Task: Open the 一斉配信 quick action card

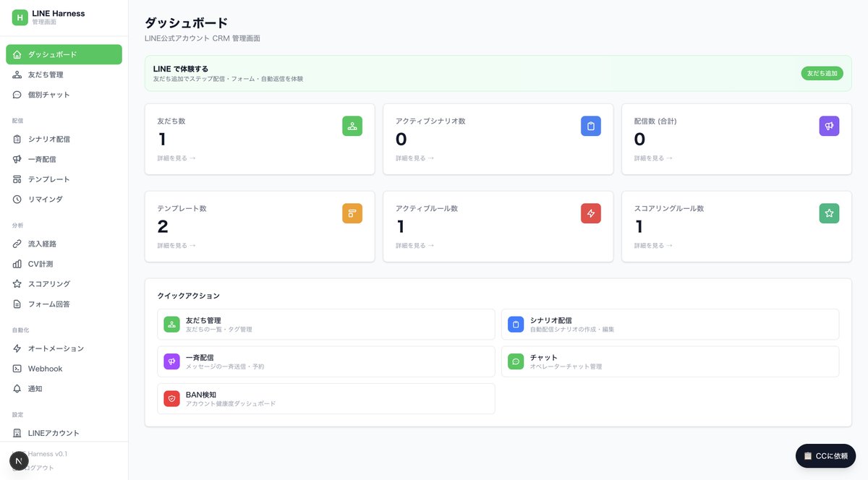Action: tap(326, 361)
